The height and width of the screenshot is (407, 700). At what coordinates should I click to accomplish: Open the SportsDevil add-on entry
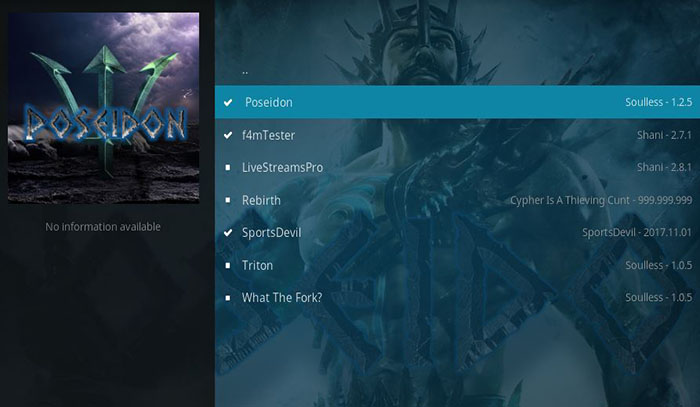457,233
